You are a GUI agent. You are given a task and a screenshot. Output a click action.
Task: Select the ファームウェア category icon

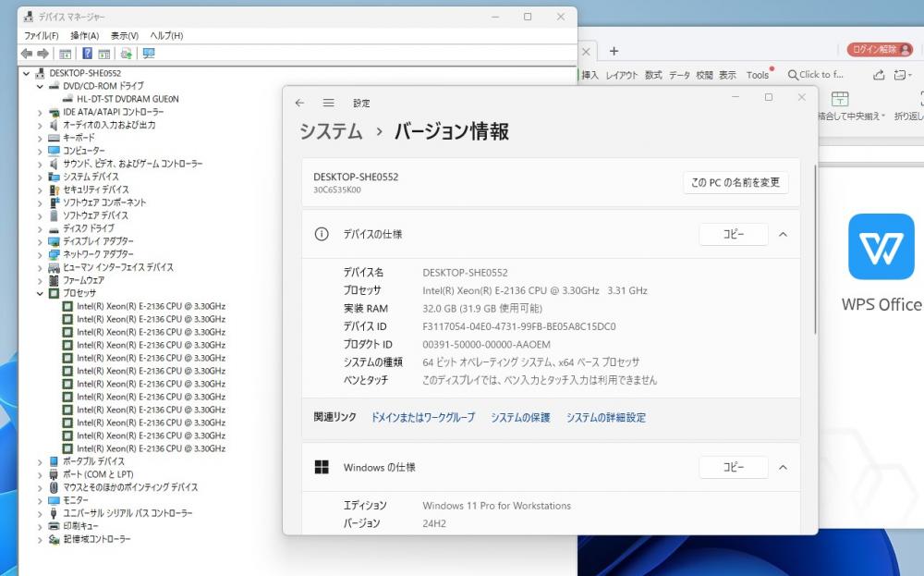54,280
